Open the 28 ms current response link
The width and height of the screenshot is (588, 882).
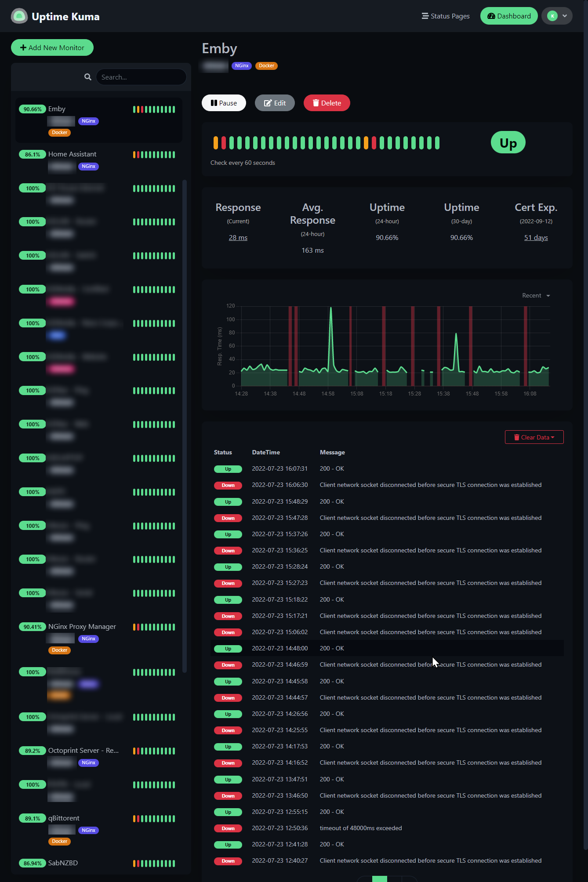pos(238,238)
